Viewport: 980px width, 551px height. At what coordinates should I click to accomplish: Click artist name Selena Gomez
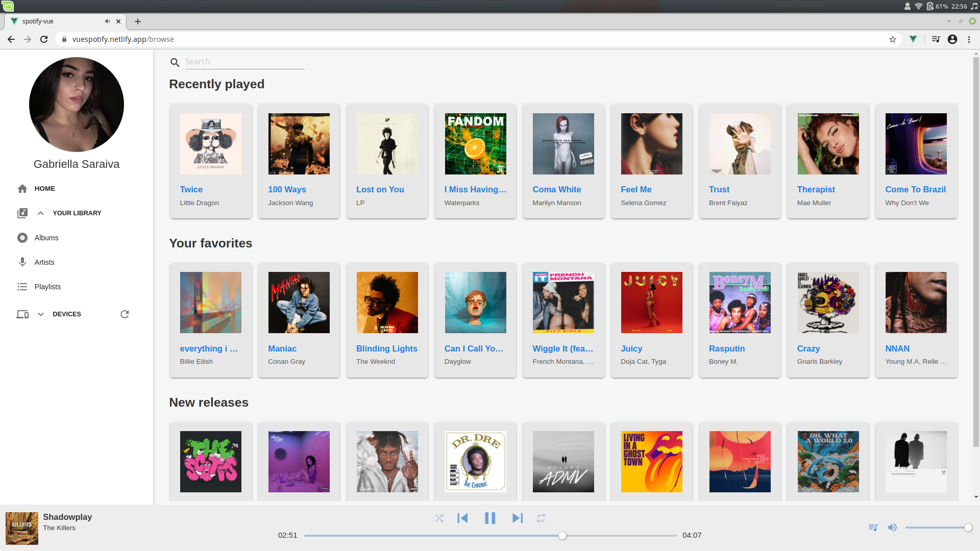click(643, 203)
